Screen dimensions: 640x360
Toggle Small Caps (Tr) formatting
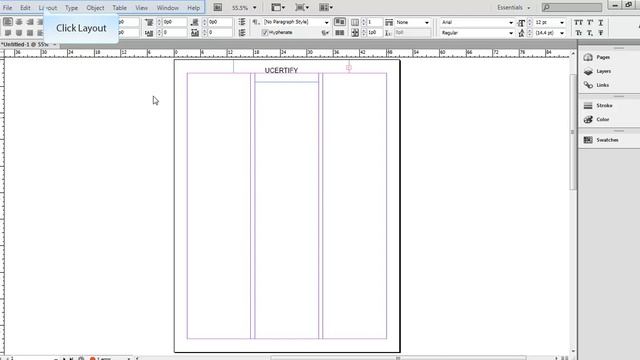tap(578, 33)
